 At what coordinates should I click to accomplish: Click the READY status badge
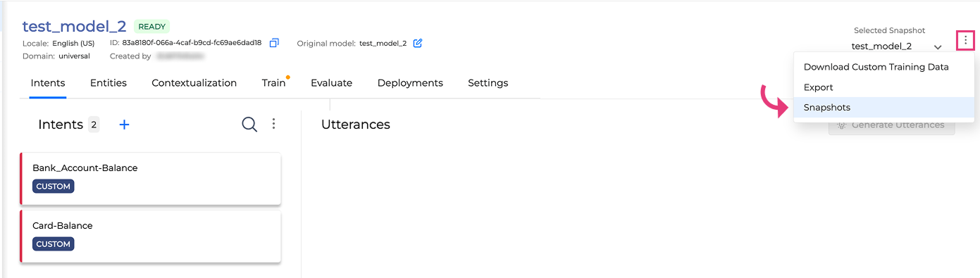[x=152, y=27]
